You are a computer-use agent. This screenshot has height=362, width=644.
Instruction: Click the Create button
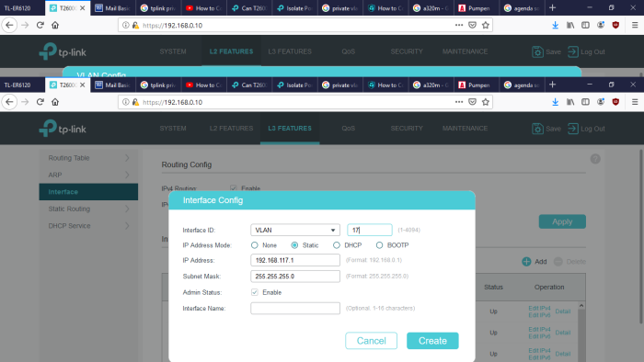[432, 341]
